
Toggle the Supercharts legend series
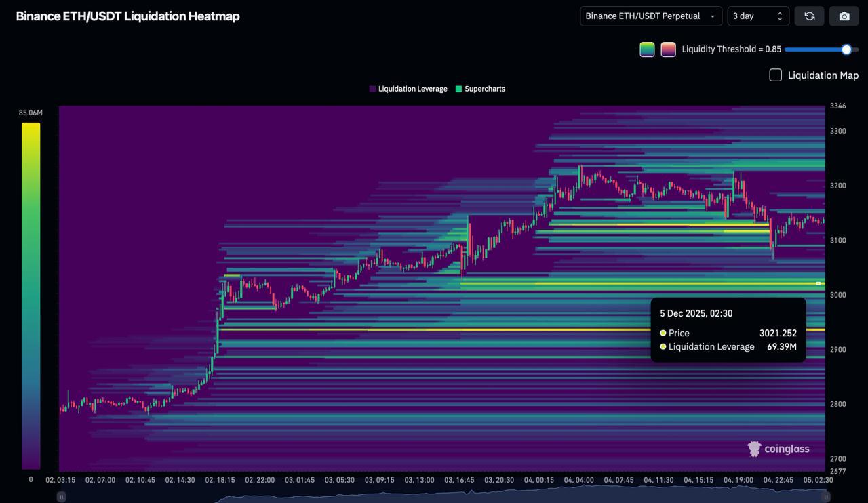pyautogui.click(x=480, y=89)
